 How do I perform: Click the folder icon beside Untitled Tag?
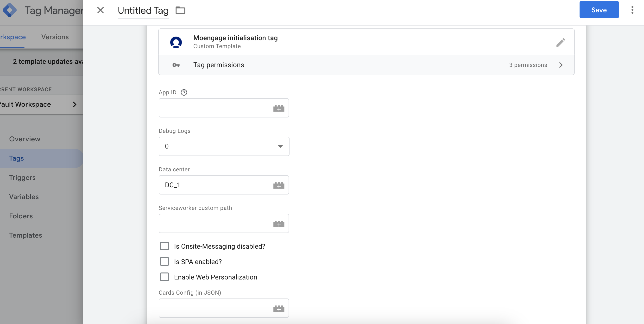point(181,10)
